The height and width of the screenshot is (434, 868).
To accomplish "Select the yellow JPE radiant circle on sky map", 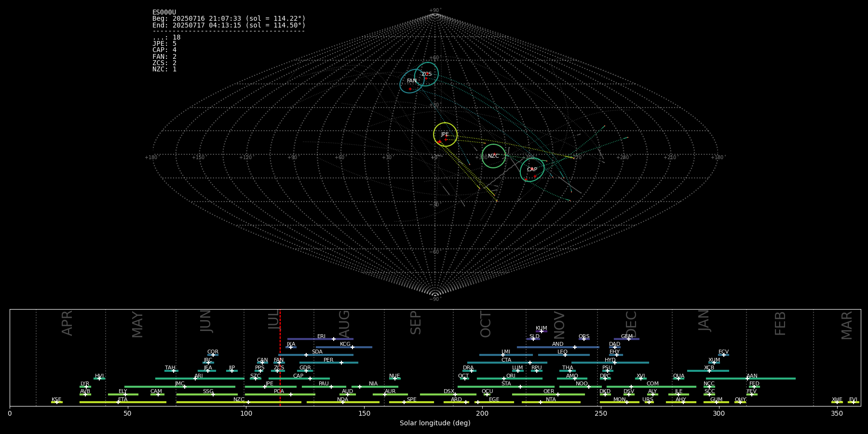I will coord(445,135).
